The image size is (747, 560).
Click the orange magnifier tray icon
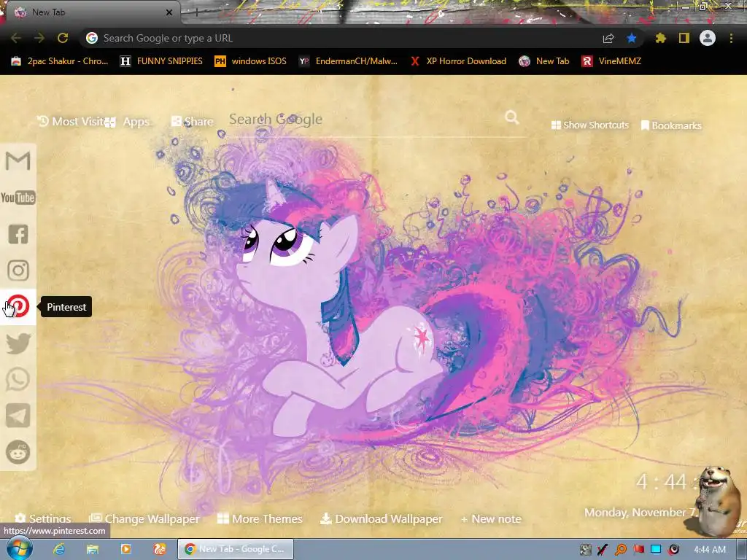[620, 550]
